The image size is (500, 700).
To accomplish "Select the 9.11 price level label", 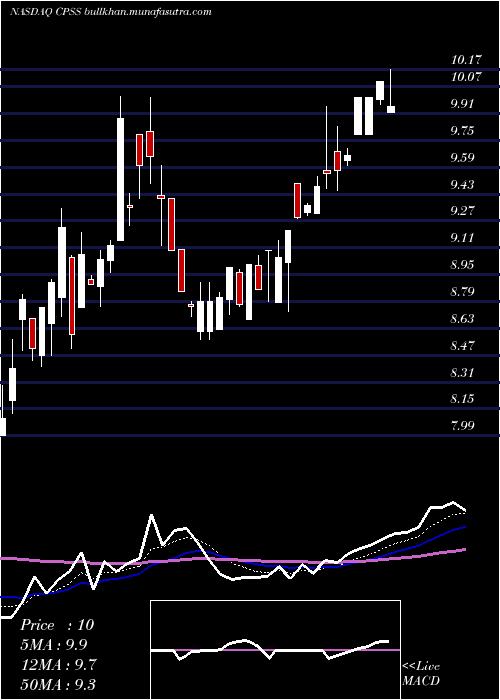I will pos(462,238).
